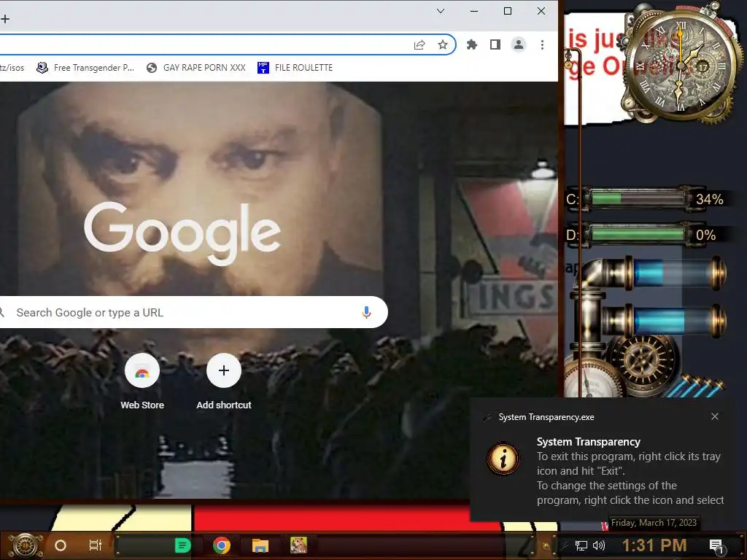
Task: Toggle the Chrome side panel
Action: click(x=495, y=44)
